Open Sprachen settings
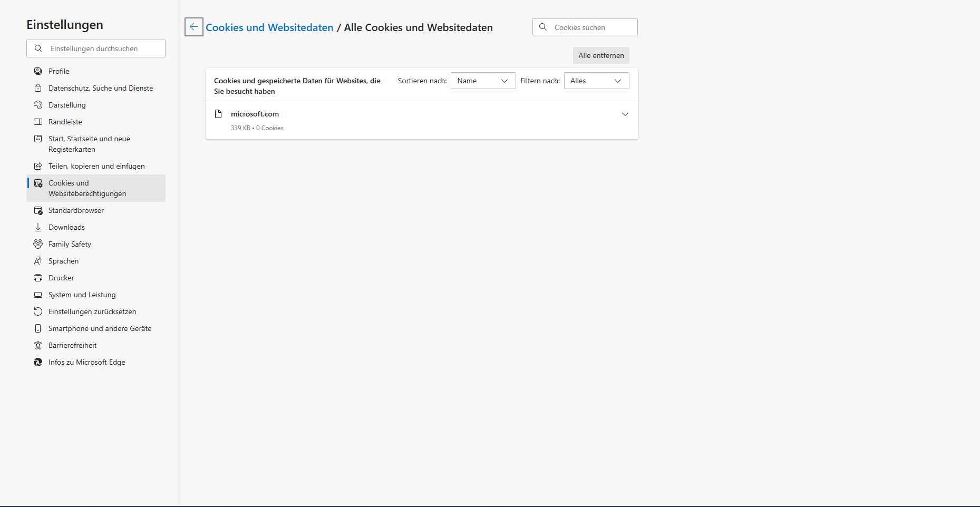The height and width of the screenshot is (507, 980). tap(96, 261)
